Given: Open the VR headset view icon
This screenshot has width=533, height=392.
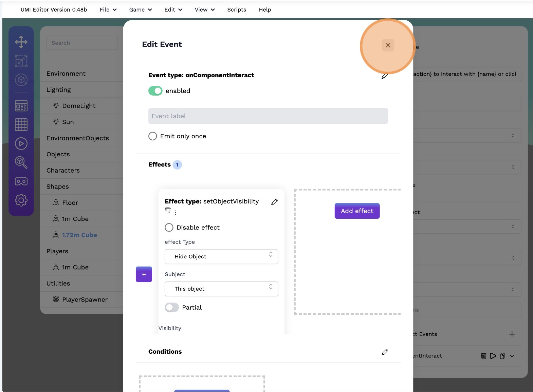Looking at the screenshot, I should pos(21,181).
